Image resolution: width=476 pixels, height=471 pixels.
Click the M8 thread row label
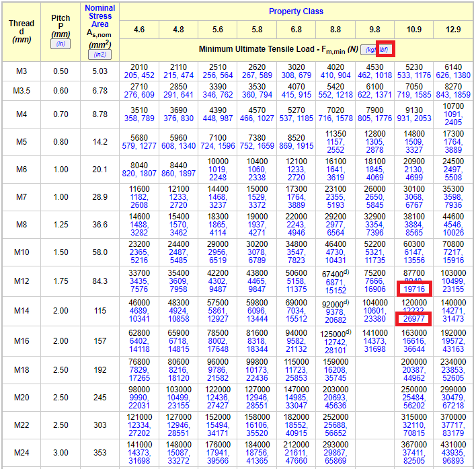(22, 225)
